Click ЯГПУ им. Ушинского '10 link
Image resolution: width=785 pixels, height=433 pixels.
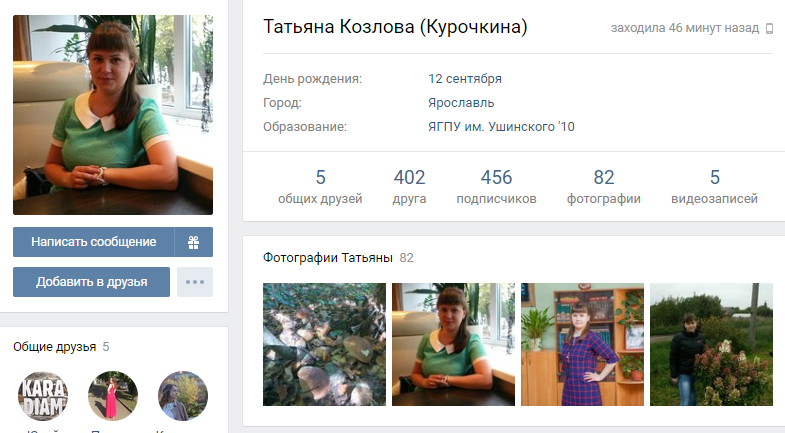pos(501,127)
